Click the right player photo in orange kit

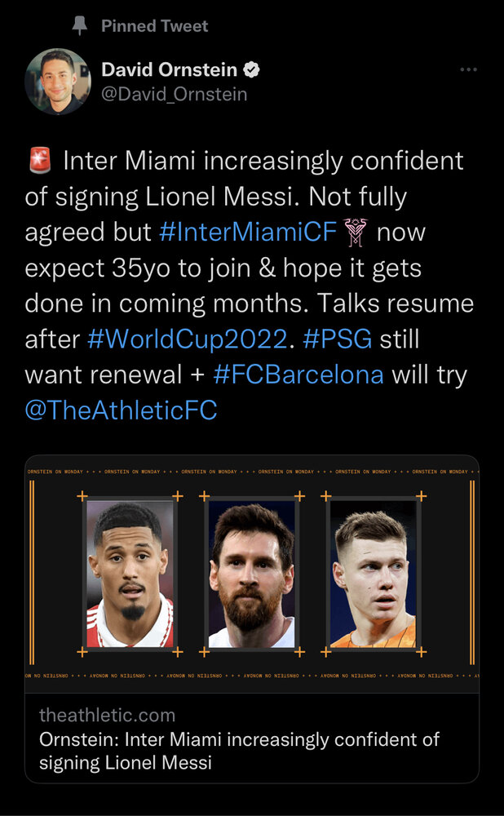point(373,574)
